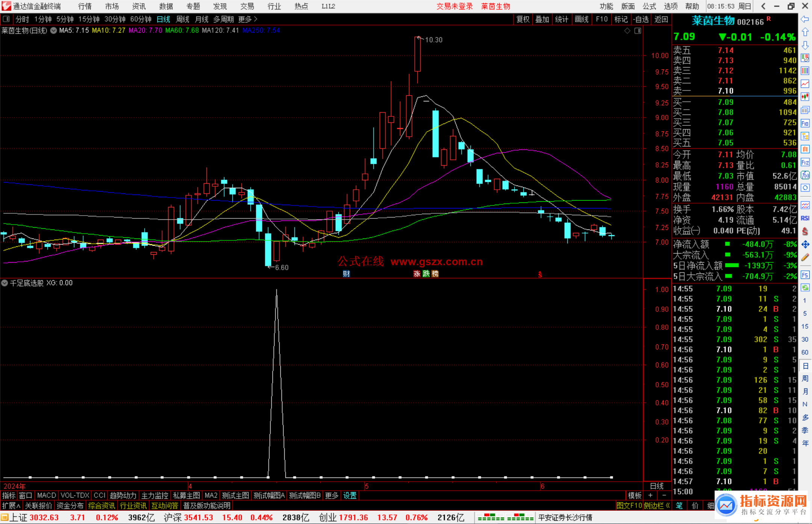The width and height of the screenshot is (812, 524).
Task: Switch sidebar period to 1 minute
Action: (x=804, y=301)
